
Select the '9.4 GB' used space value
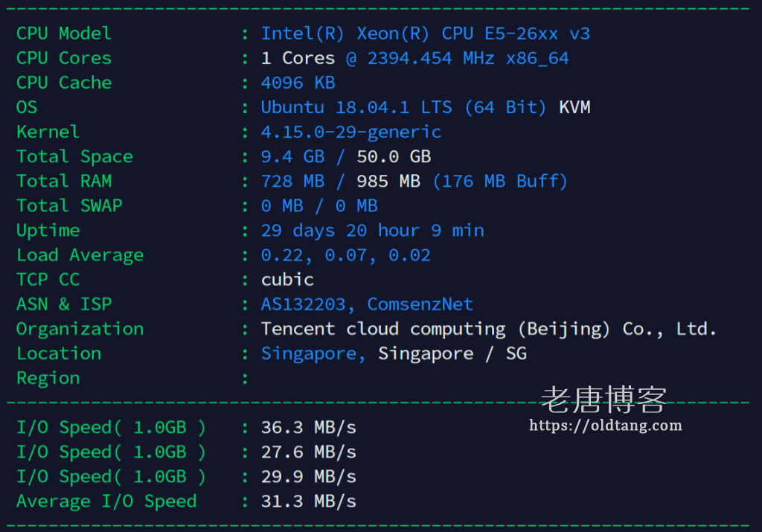coord(292,156)
